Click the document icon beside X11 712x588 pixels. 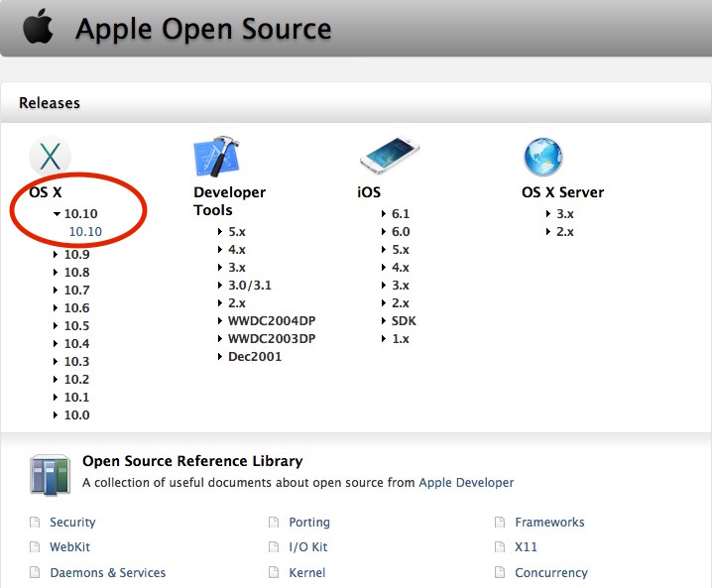coord(500,546)
